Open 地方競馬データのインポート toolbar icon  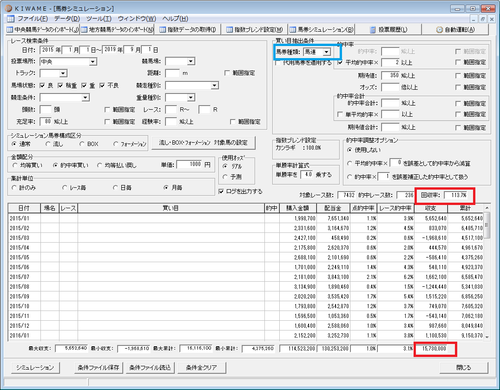[x=85, y=30]
